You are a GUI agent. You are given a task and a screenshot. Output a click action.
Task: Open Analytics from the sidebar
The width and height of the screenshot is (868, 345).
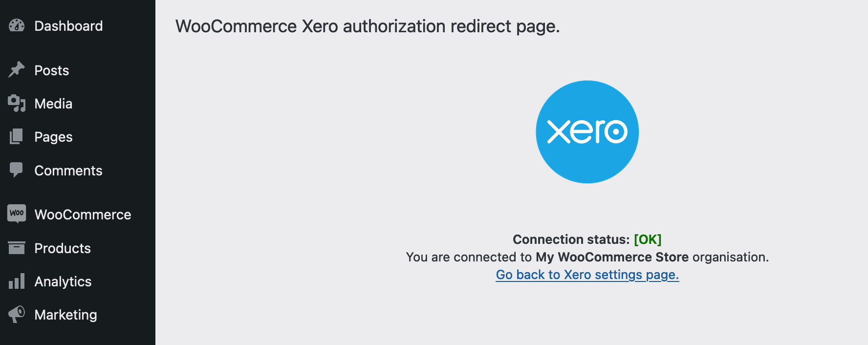pos(63,281)
